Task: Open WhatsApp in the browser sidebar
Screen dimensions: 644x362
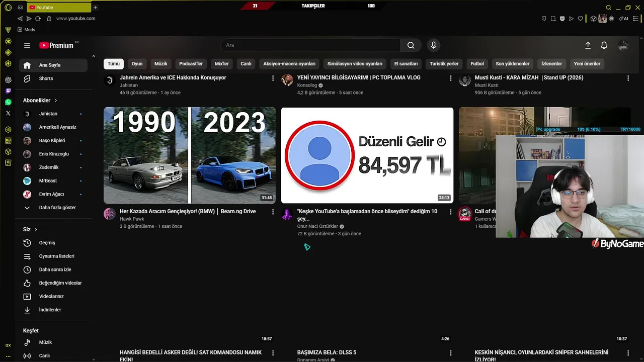Action: point(8,102)
